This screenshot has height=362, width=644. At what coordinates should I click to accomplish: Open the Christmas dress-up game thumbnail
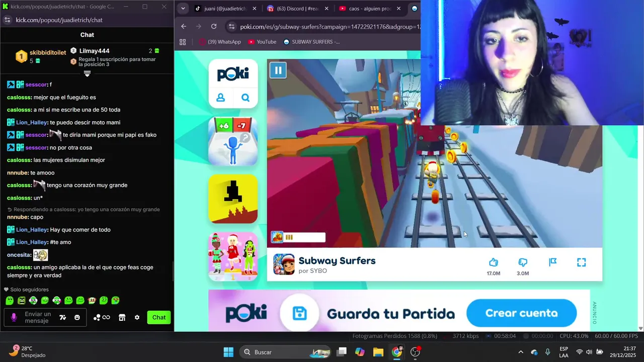click(x=233, y=256)
